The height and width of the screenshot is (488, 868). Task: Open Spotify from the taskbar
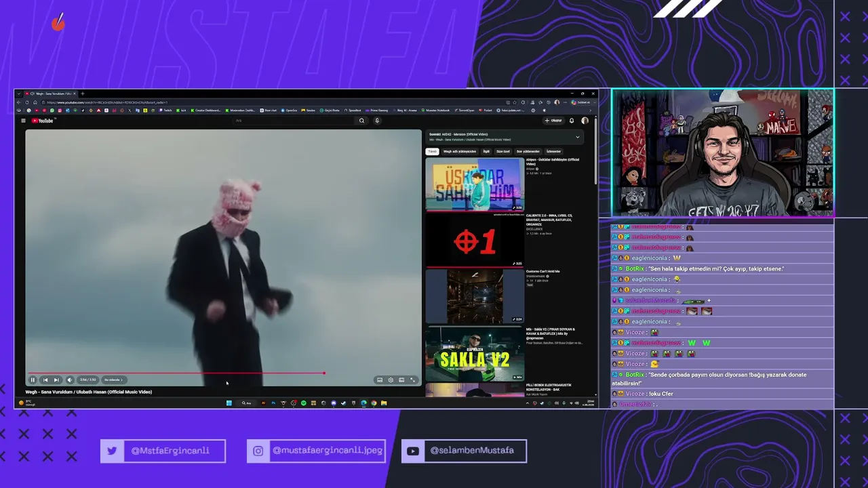[303, 403]
